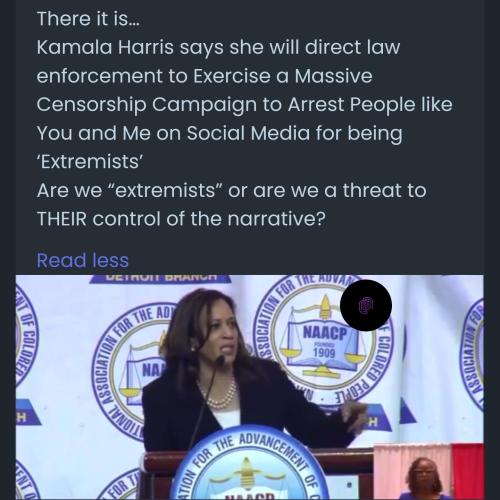Click the blue NAACP seal on podium

click(x=250, y=467)
